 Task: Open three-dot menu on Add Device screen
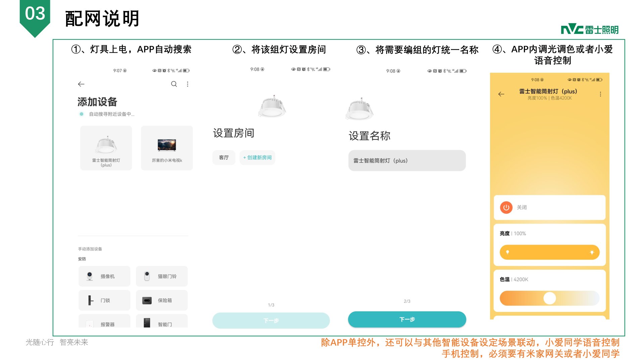pos(187,84)
